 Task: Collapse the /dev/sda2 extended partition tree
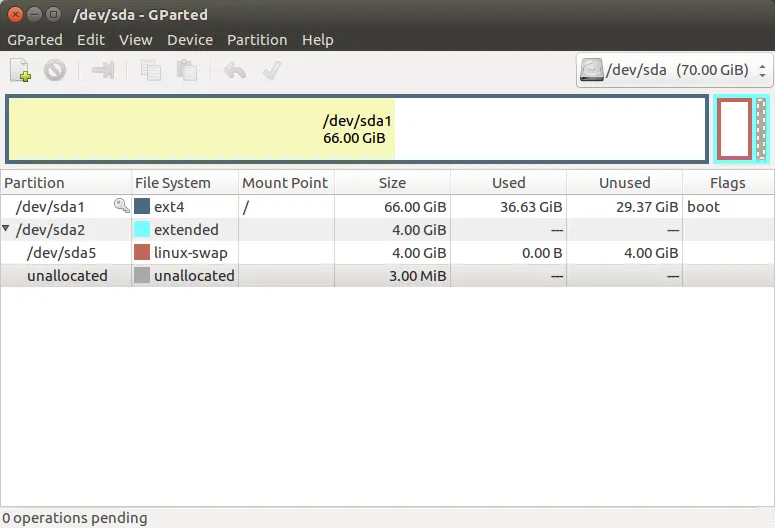coord(6,228)
